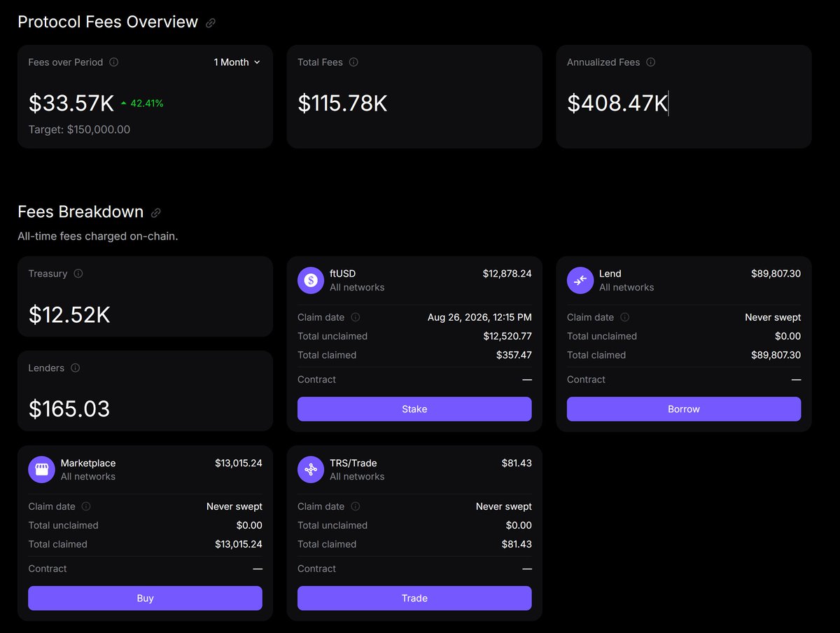The width and height of the screenshot is (840, 633).
Task: Copy link icon beside Protocol Fees Overview
Action: [211, 22]
